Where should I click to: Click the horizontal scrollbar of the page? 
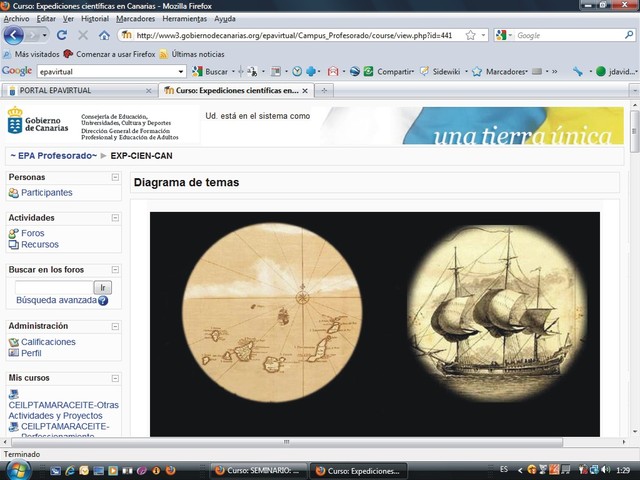287,442
